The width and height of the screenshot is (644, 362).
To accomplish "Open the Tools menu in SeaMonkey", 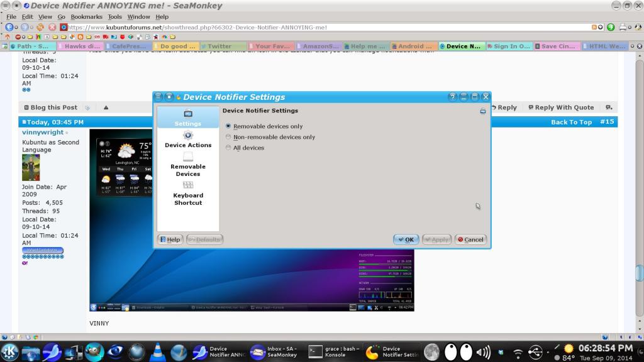I will [114, 17].
